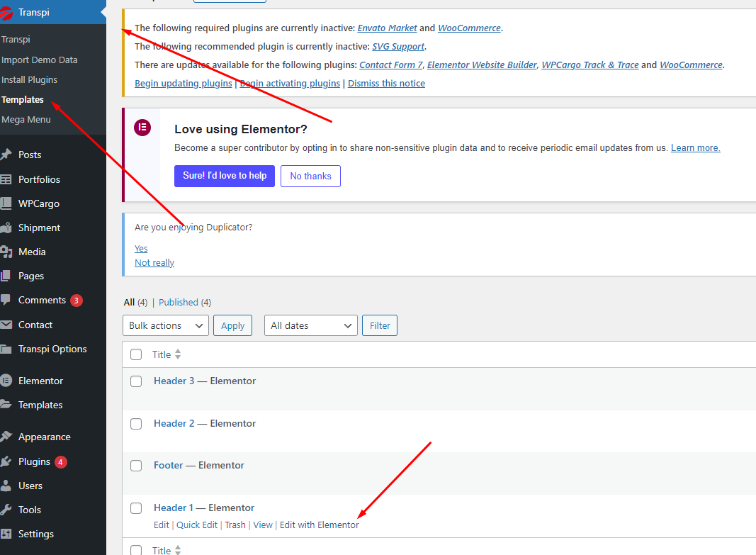The image size is (756, 555).
Task: Click the Contact envelope icon
Action: pyautogui.click(x=6, y=325)
